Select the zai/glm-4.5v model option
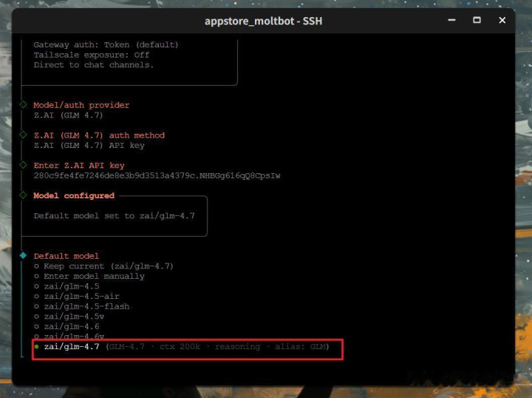This screenshot has width=532, height=398. point(74,317)
